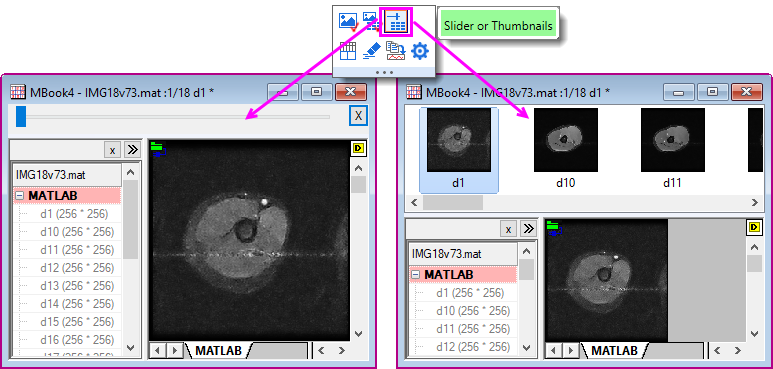
Task: Collapse the MATLAB node in right window
Action: pyautogui.click(x=416, y=274)
